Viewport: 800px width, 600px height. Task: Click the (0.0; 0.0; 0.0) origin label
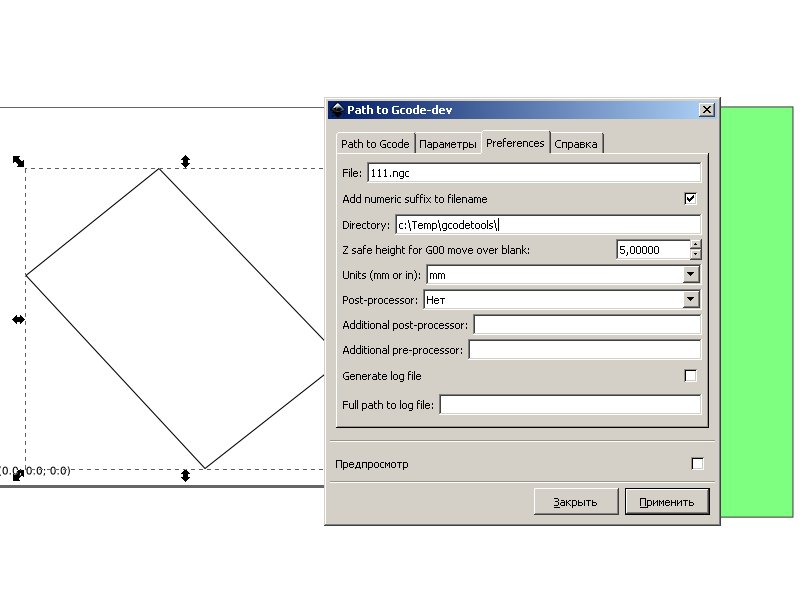(35, 470)
